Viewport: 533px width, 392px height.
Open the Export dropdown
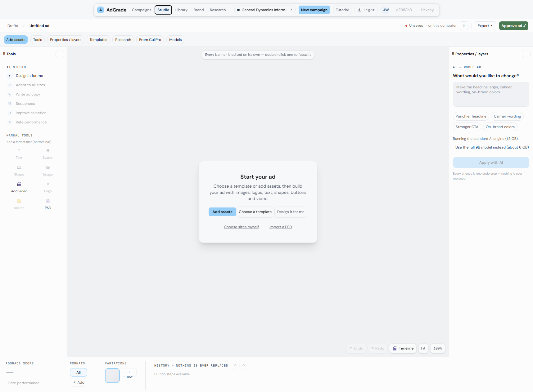485,26
